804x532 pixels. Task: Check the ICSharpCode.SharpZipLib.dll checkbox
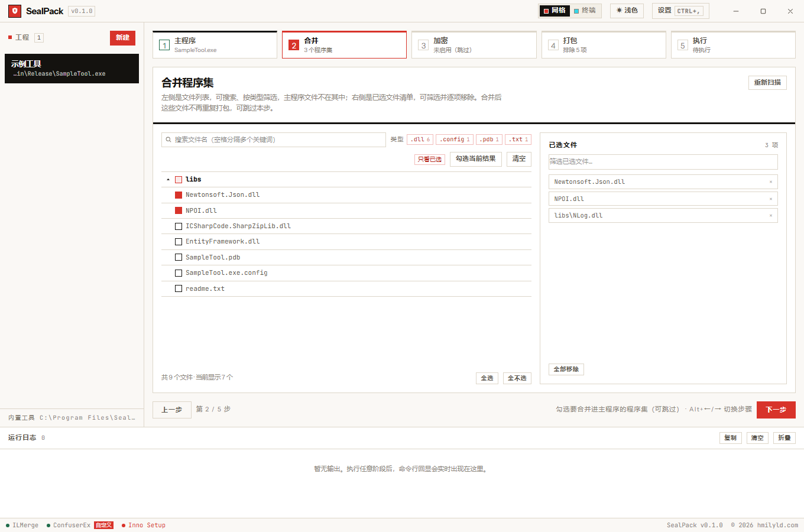(179, 226)
